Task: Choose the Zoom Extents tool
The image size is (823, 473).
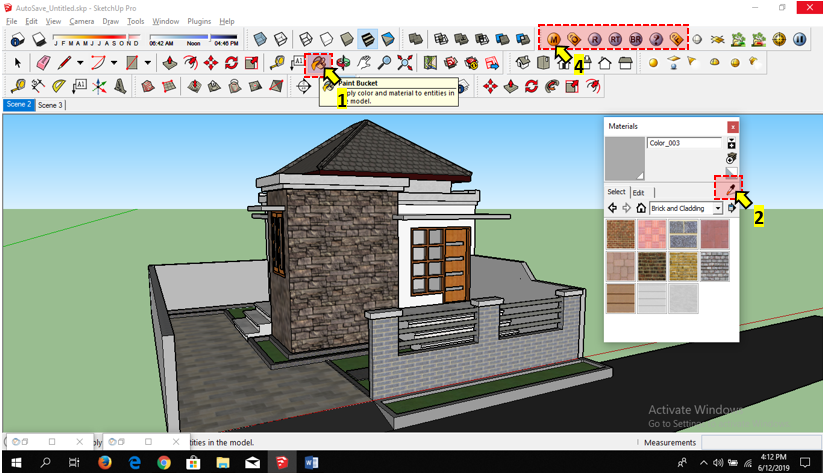Action: (404, 63)
